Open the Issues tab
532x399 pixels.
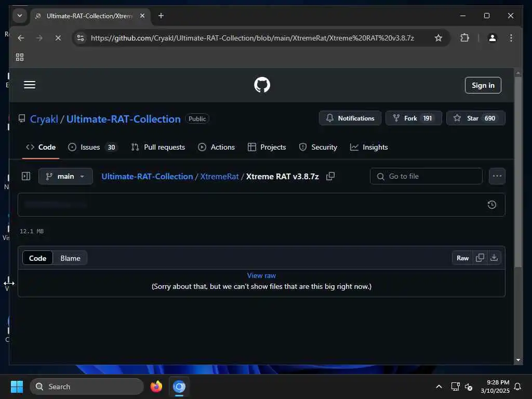(x=91, y=147)
